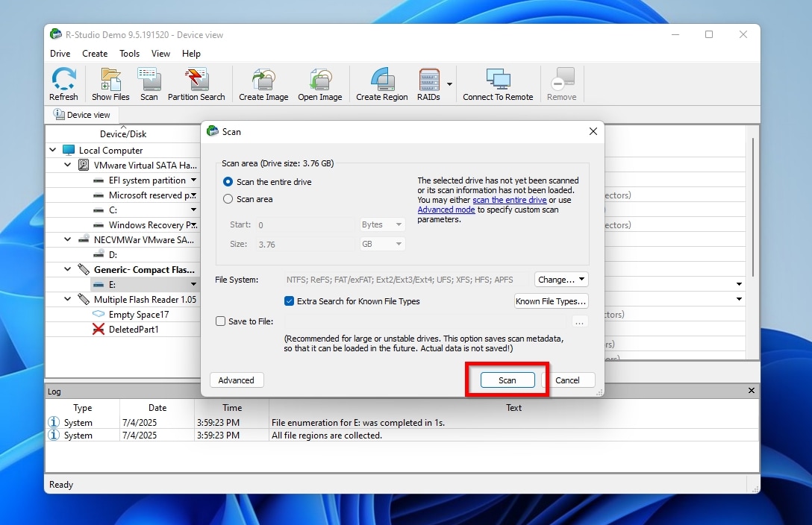Screen dimensions: 812x525
Task: Collapse the NECVMWar VMware SATA node
Action: pyautogui.click(x=68, y=239)
